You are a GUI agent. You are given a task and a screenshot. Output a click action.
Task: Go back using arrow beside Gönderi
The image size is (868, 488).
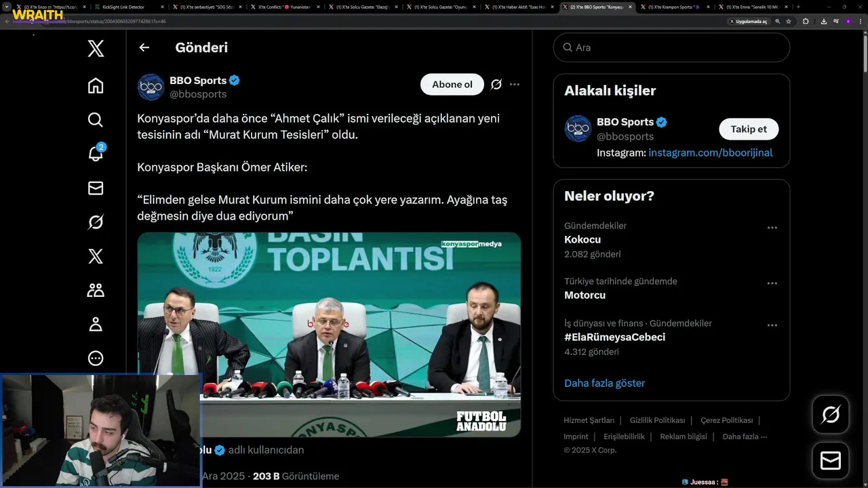(x=144, y=47)
